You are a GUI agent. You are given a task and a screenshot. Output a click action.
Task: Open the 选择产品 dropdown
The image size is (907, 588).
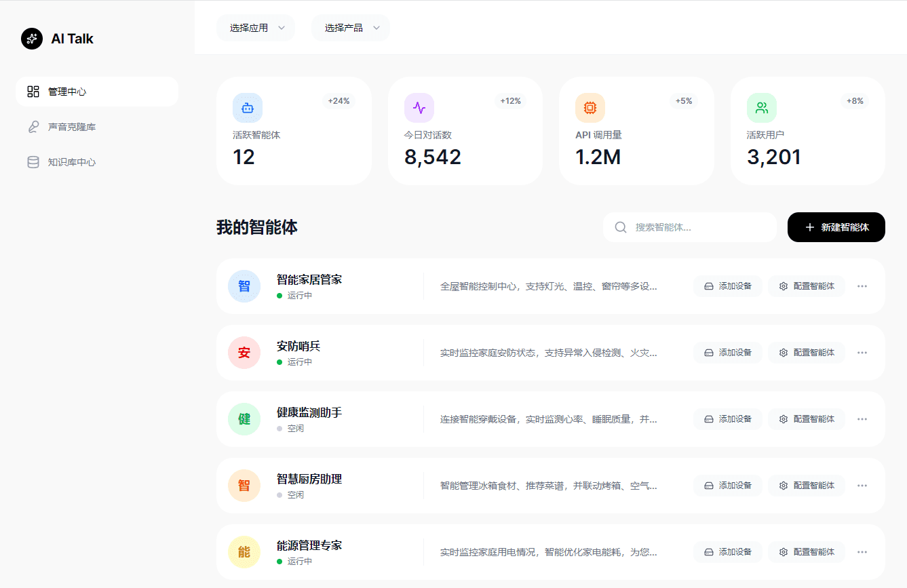[350, 28]
